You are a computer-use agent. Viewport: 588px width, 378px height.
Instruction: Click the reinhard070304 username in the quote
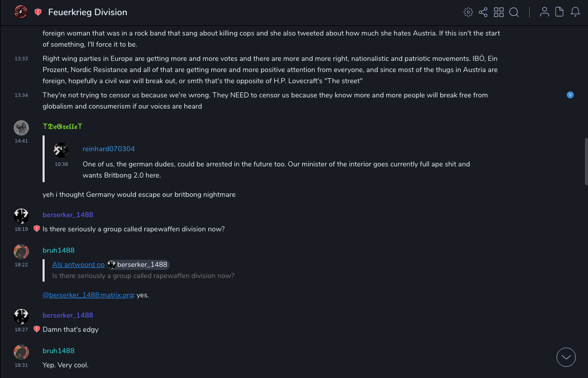pyautogui.click(x=108, y=149)
